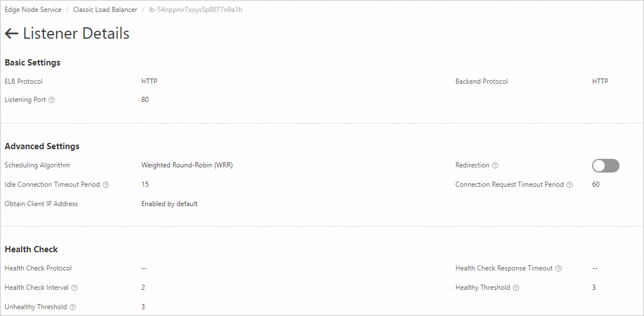The height and width of the screenshot is (316, 644).
Task: Click the Basic Settings section heading
Action: [x=32, y=63]
